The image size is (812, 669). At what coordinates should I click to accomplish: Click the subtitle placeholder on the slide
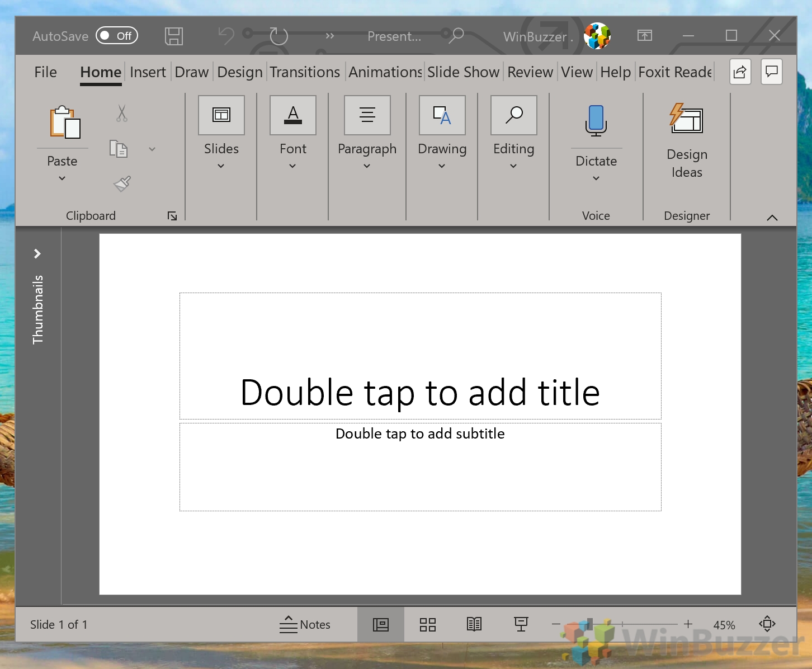(x=421, y=467)
